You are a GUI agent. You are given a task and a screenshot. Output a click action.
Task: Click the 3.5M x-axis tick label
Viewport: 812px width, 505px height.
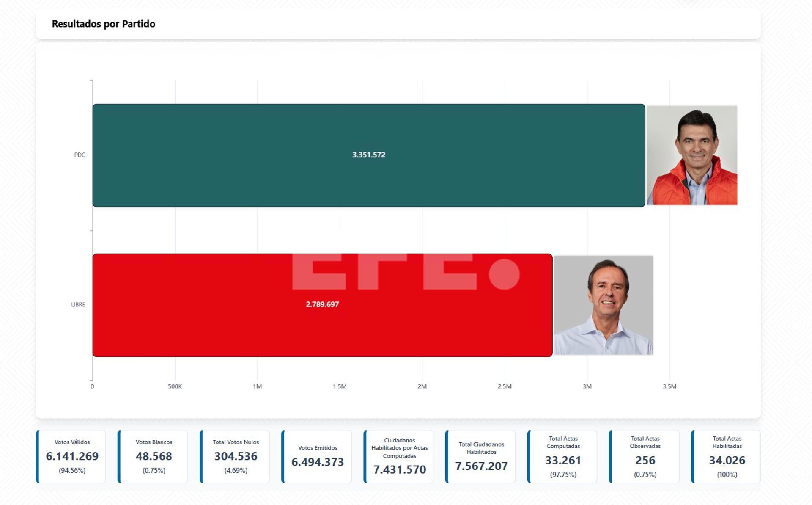(x=669, y=386)
